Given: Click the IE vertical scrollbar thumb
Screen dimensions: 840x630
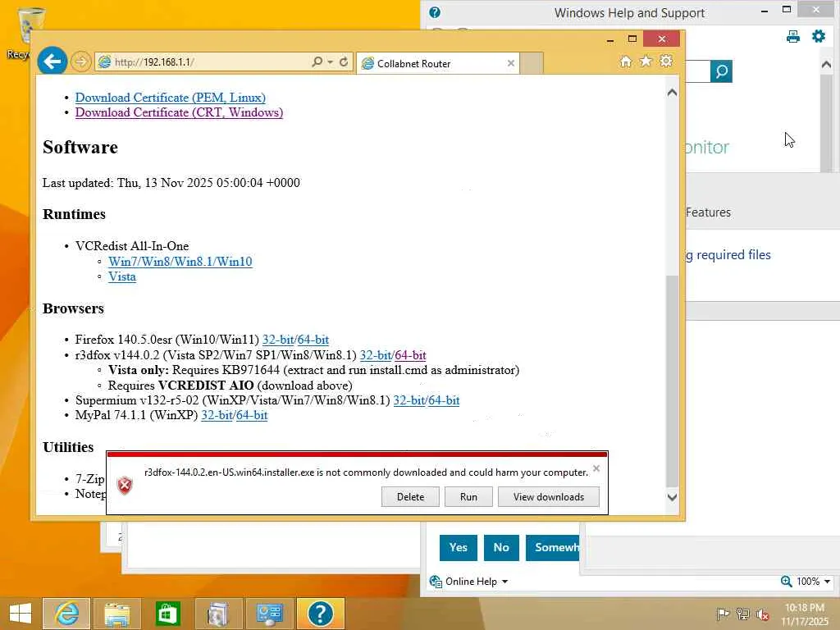Looking at the screenshot, I should (672, 381).
